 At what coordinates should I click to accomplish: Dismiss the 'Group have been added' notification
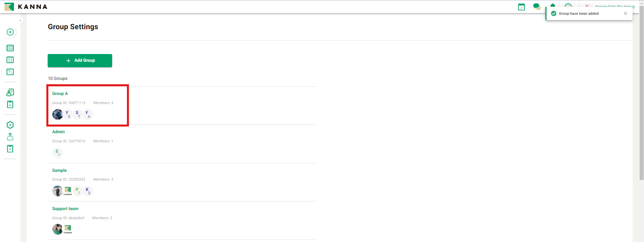click(625, 13)
